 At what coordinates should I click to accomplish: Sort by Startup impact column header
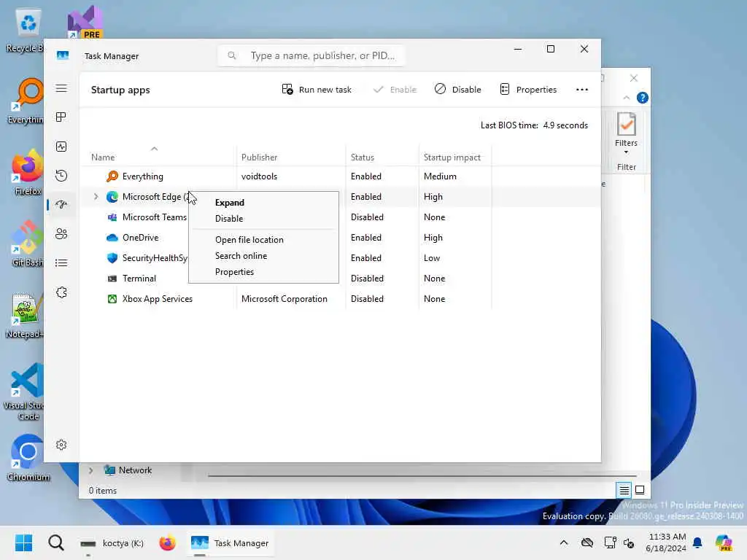452,157
